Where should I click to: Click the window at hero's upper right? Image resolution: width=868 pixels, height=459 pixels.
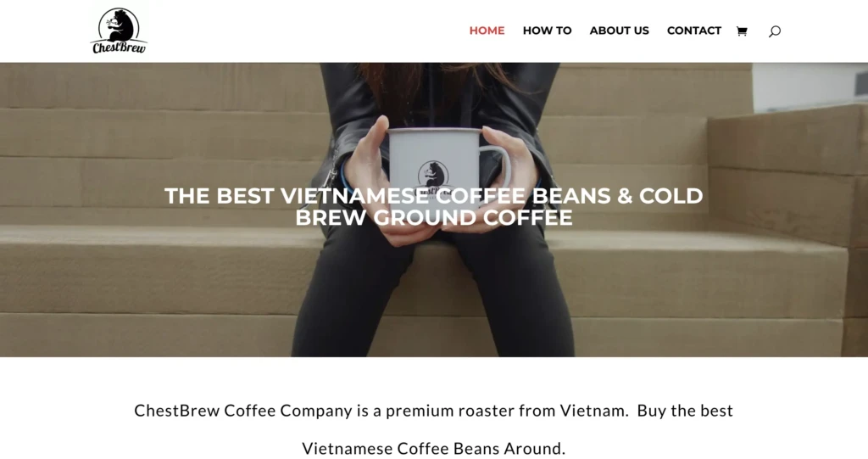pos(810,86)
